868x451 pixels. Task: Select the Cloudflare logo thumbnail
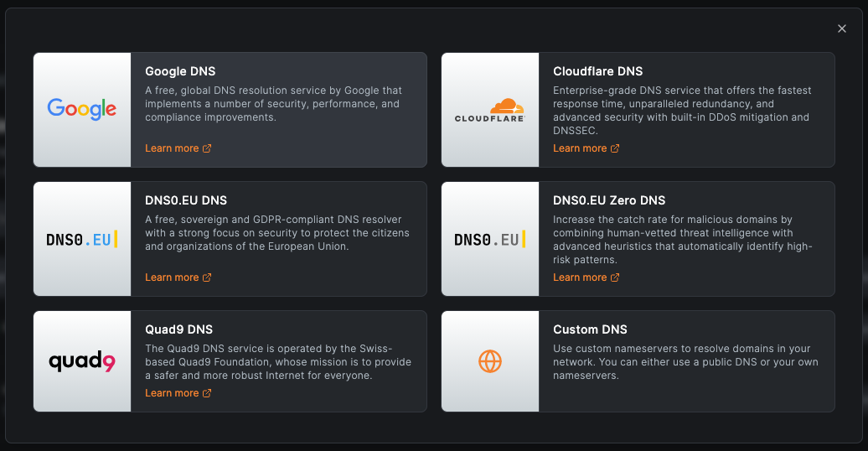pyautogui.click(x=490, y=110)
